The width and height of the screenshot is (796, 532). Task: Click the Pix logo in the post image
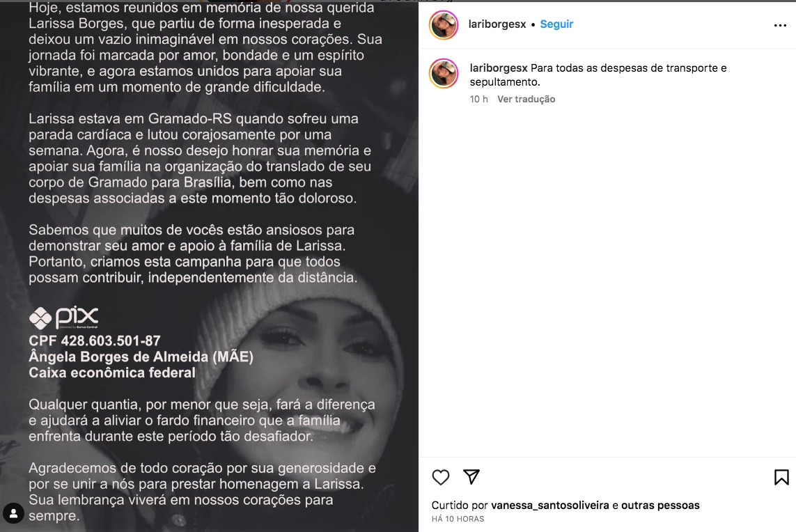click(63, 318)
